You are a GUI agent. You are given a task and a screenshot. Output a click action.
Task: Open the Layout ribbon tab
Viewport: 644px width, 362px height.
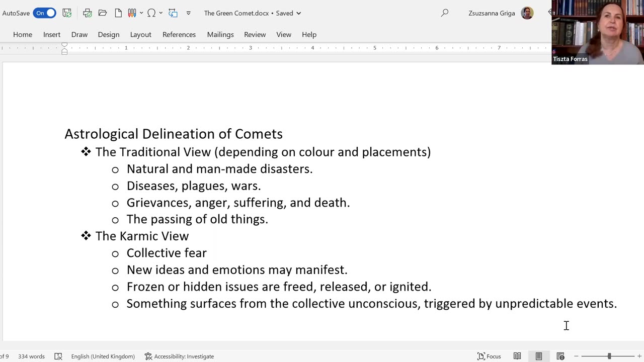pyautogui.click(x=141, y=34)
